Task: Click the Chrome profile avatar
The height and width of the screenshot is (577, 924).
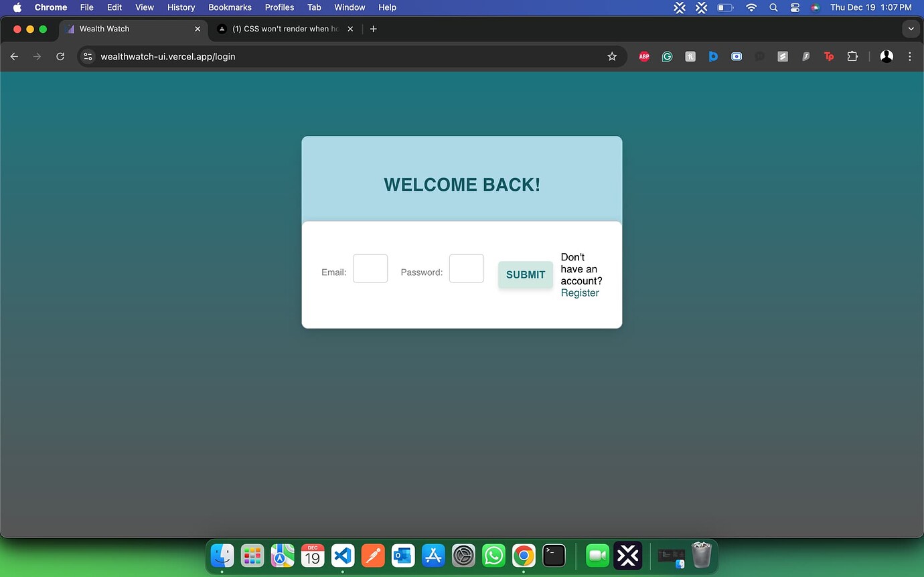Action: coord(887,57)
